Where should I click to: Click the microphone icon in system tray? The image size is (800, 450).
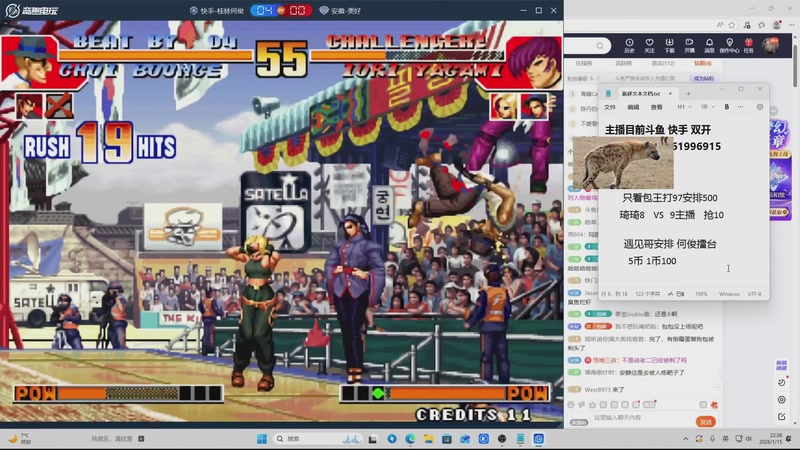tap(712, 439)
